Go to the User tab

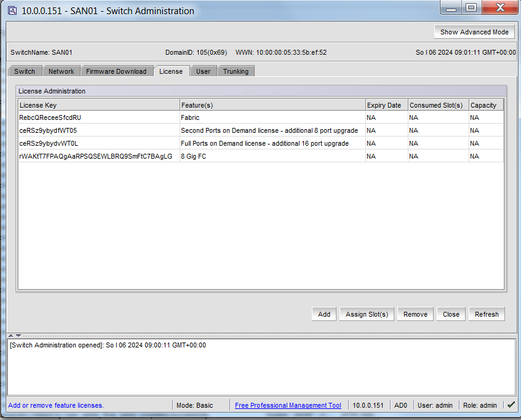[203, 71]
